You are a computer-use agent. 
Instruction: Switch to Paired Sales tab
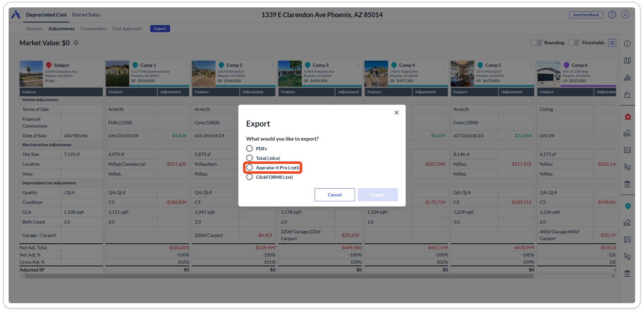86,15
